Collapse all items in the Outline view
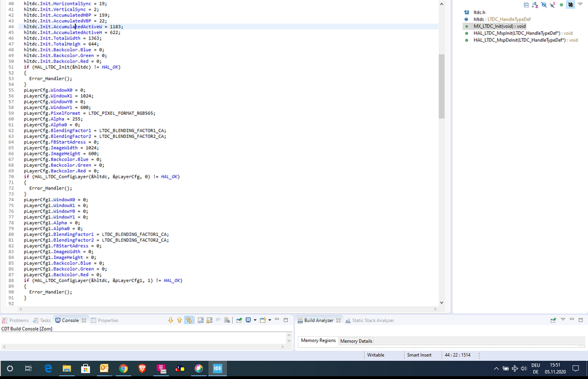Screen dimensions: 588x379 point(526,5)
